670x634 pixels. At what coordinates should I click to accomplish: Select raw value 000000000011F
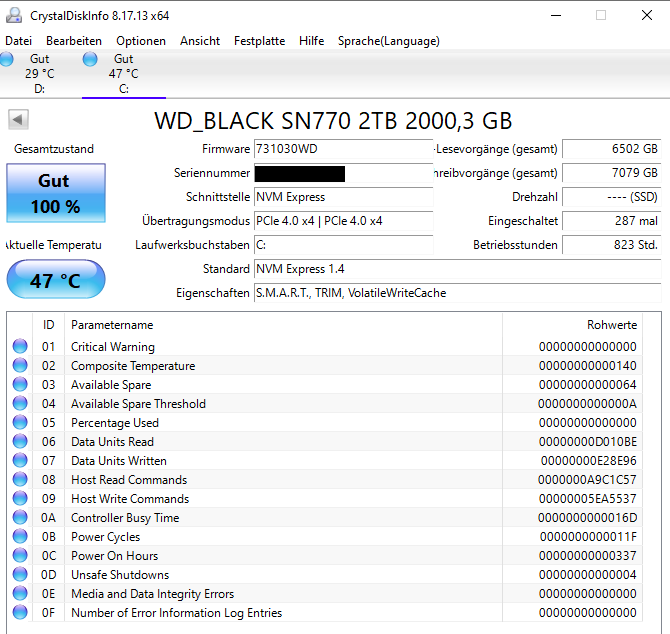point(588,537)
